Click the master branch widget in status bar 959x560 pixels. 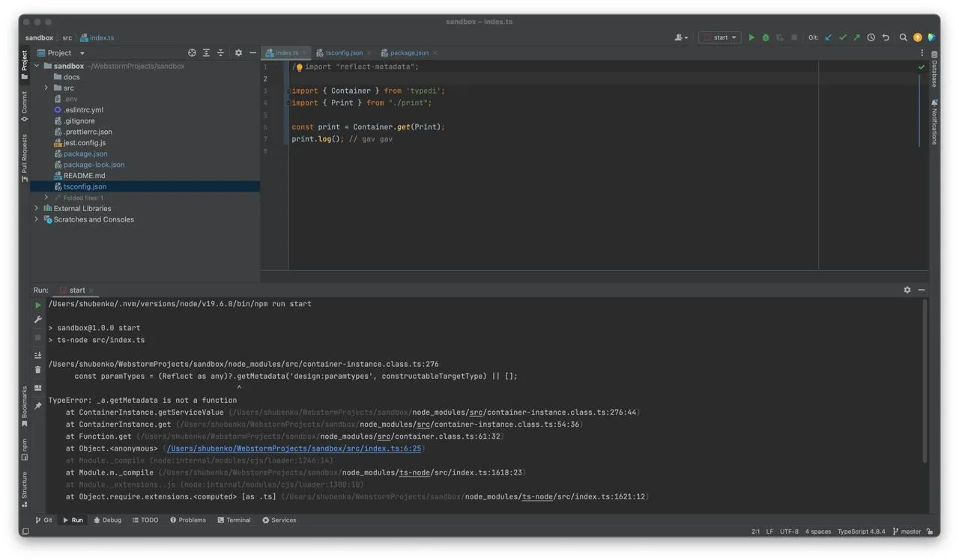907,532
